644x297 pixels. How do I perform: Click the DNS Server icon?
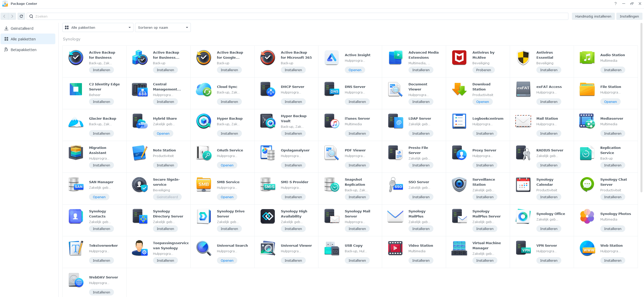click(x=331, y=89)
